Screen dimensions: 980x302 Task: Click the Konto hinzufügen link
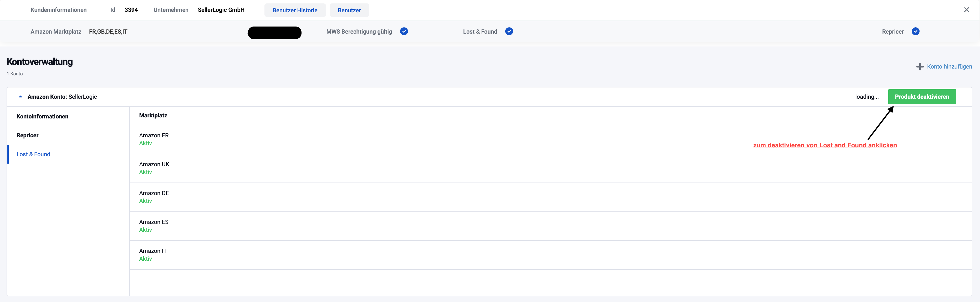tap(949, 66)
